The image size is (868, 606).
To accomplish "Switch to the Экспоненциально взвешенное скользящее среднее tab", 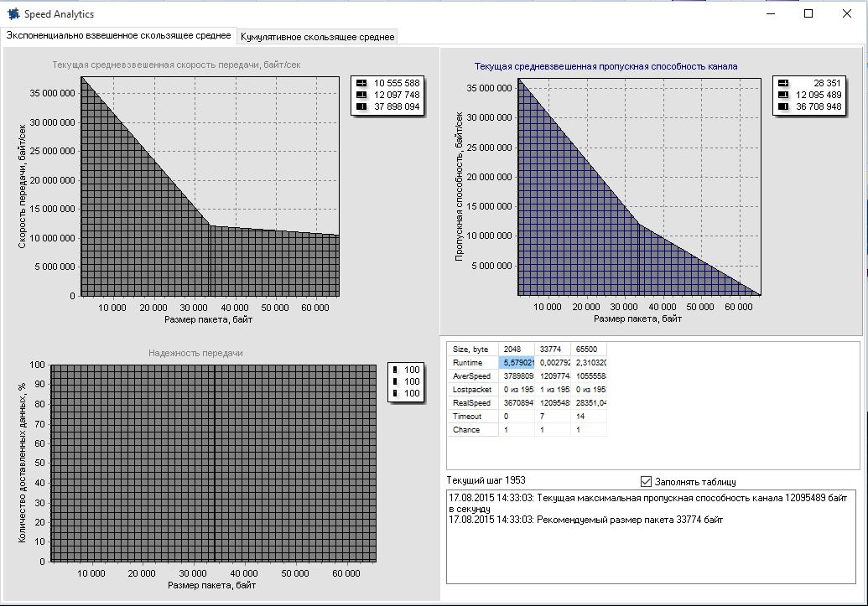I will [x=118, y=35].
